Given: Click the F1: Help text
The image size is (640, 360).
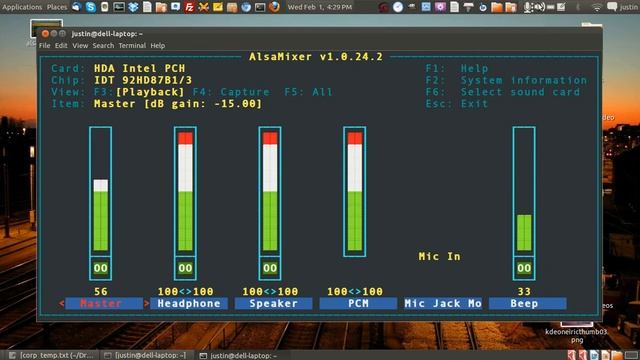Looking at the screenshot, I should tap(457, 69).
